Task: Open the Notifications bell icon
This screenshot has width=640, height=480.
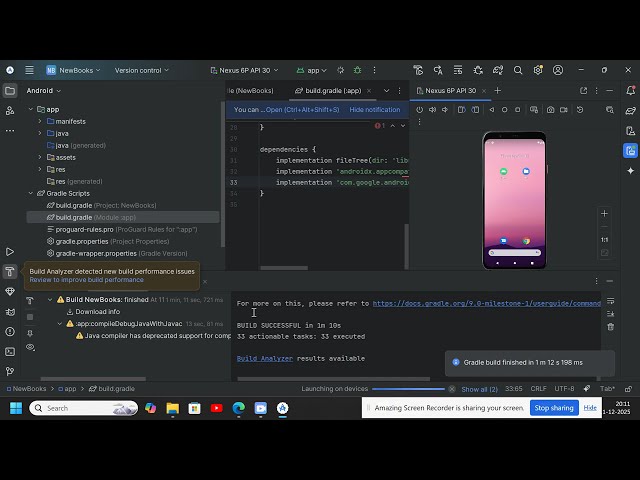Action: pos(631,91)
